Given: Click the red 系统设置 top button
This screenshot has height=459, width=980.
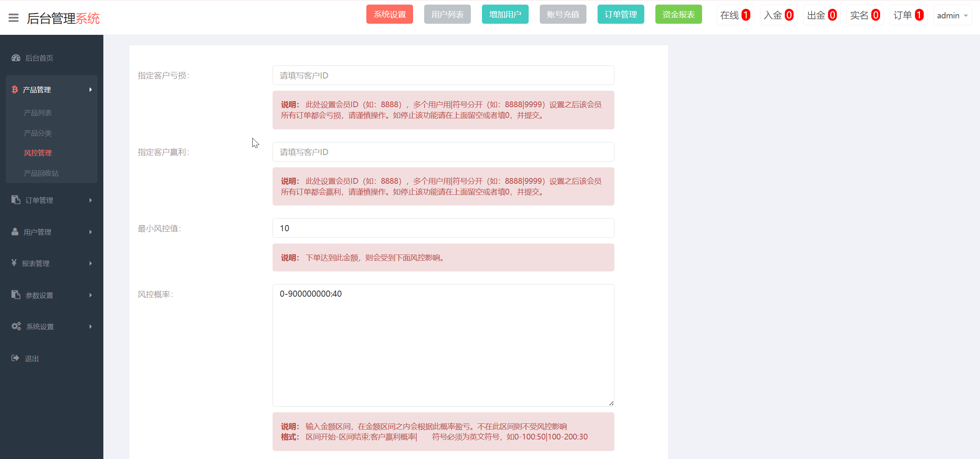Looking at the screenshot, I should (x=389, y=14).
